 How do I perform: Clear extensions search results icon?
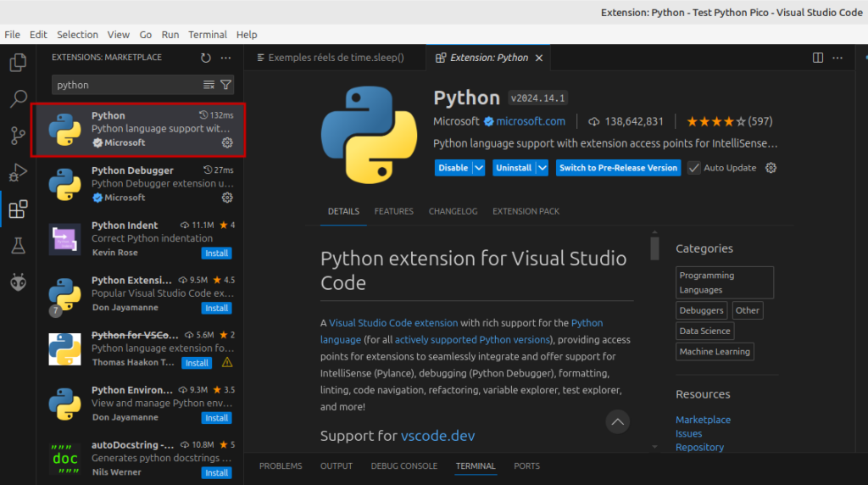pos(209,85)
